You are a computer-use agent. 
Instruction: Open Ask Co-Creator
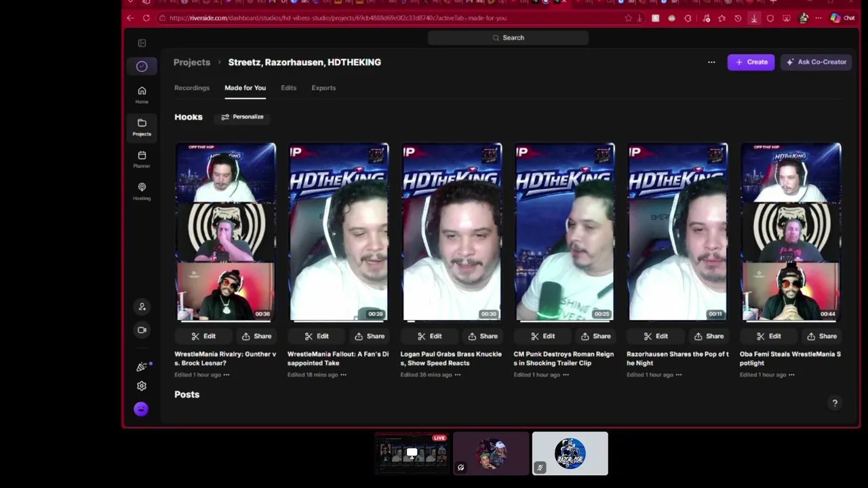(816, 62)
